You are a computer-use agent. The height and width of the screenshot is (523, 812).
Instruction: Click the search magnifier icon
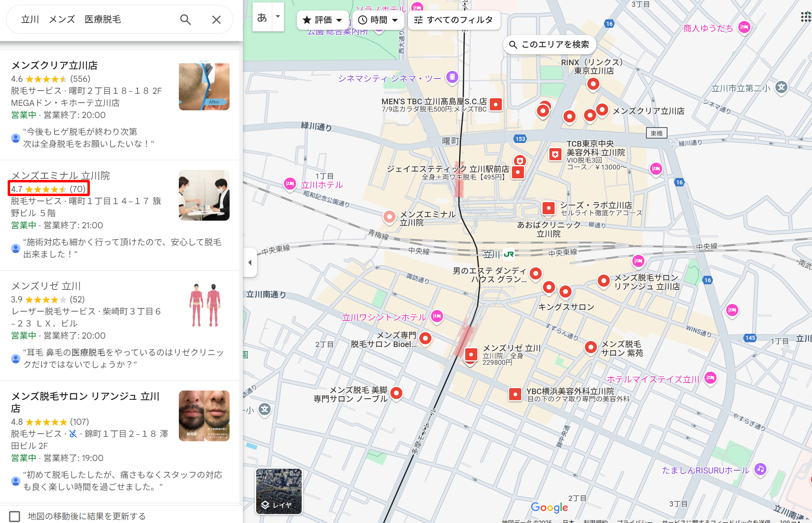coord(185,19)
